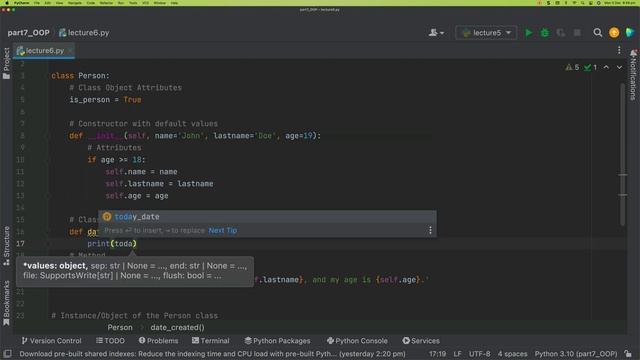Select today_date completion suggestion

point(267,217)
